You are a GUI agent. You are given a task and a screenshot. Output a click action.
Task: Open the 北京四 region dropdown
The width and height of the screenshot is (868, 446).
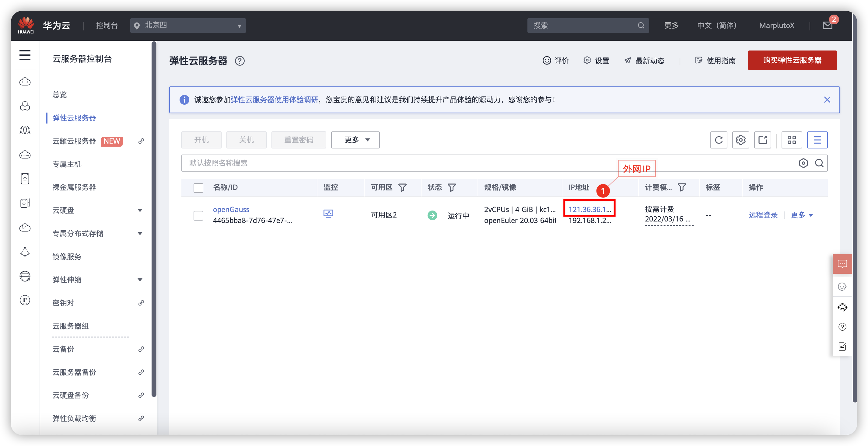tap(188, 26)
